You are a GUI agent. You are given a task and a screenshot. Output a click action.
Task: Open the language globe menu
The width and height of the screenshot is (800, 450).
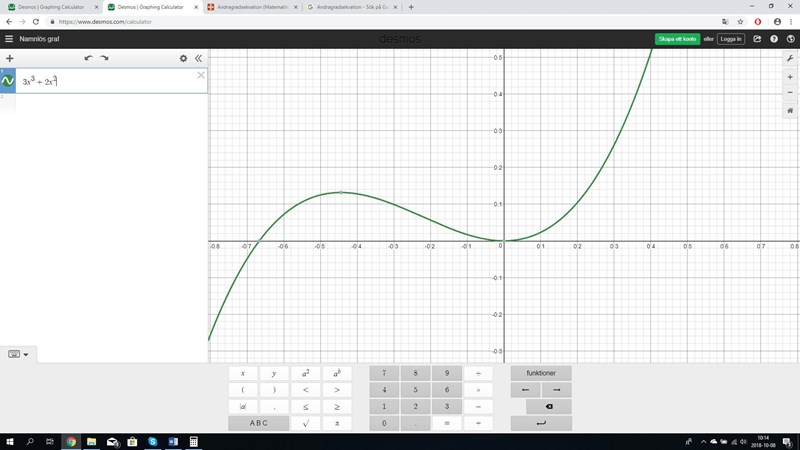click(x=790, y=39)
